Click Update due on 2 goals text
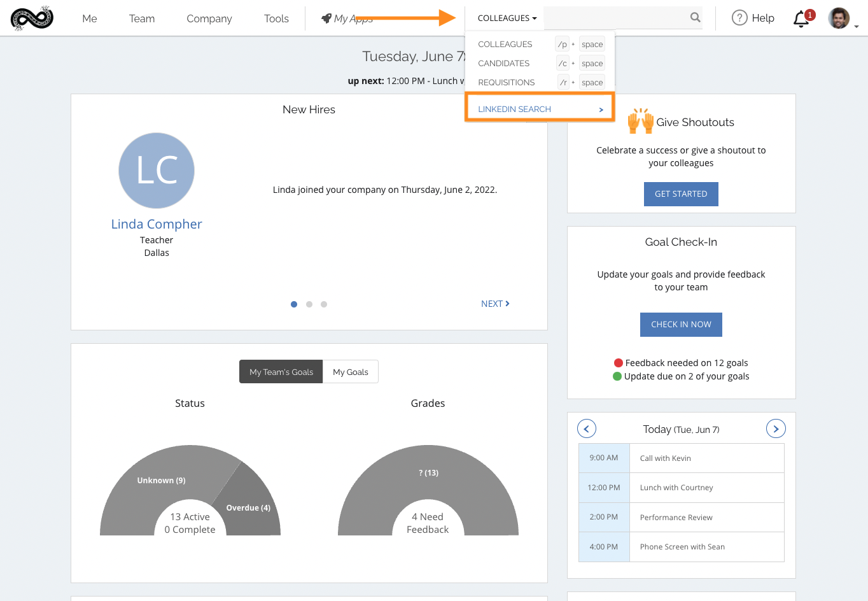The height and width of the screenshot is (601, 868). click(x=687, y=376)
